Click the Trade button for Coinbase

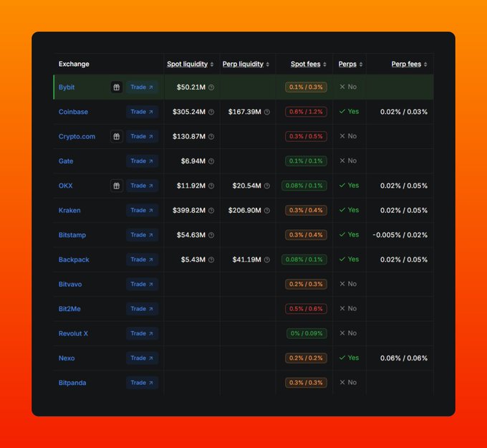[x=142, y=112]
